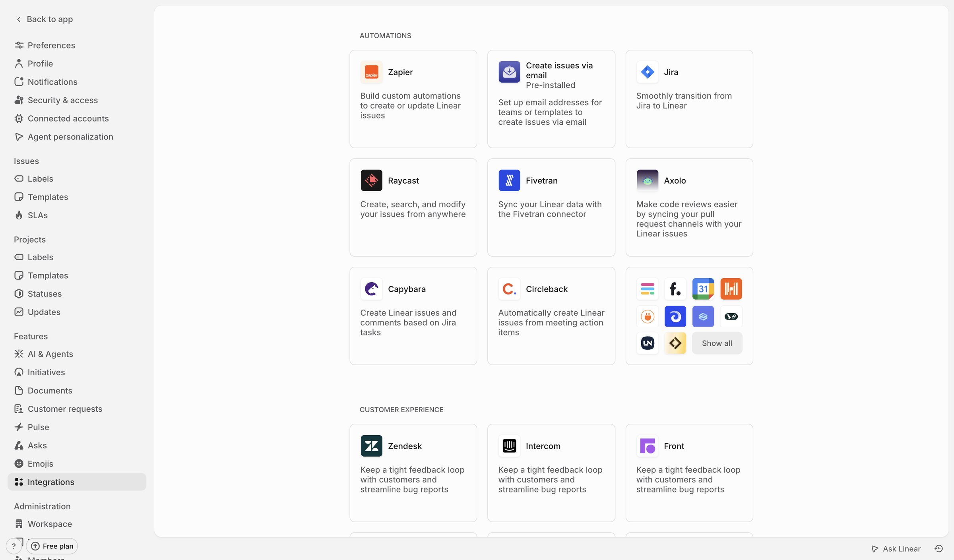The image size is (954, 560).
Task: Open project Statuses settings
Action: [x=77, y=294]
